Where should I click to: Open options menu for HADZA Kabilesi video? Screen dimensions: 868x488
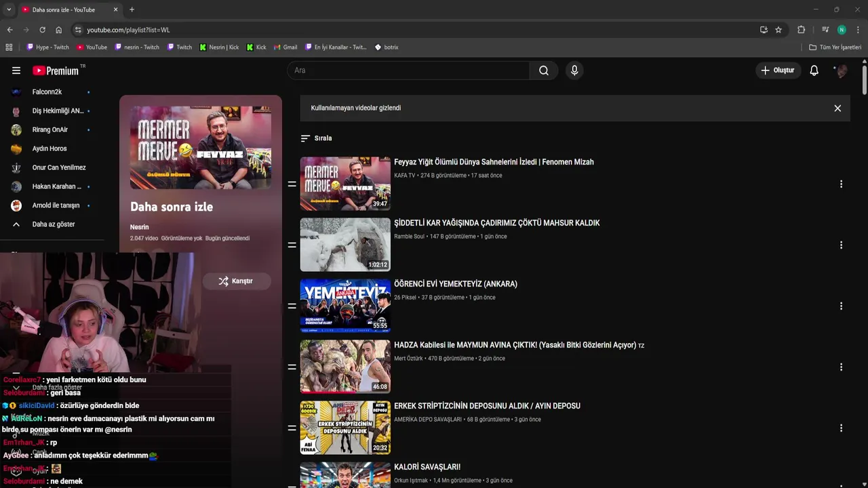click(x=841, y=367)
